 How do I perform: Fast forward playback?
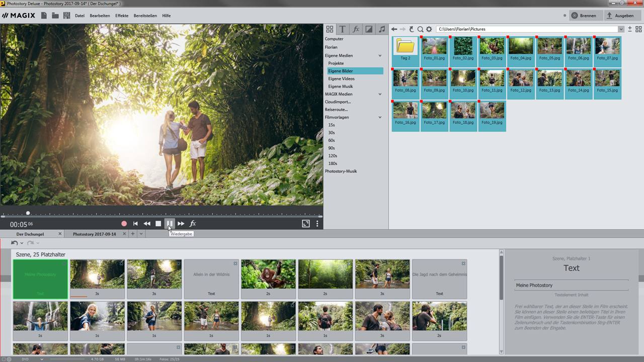tap(181, 224)
